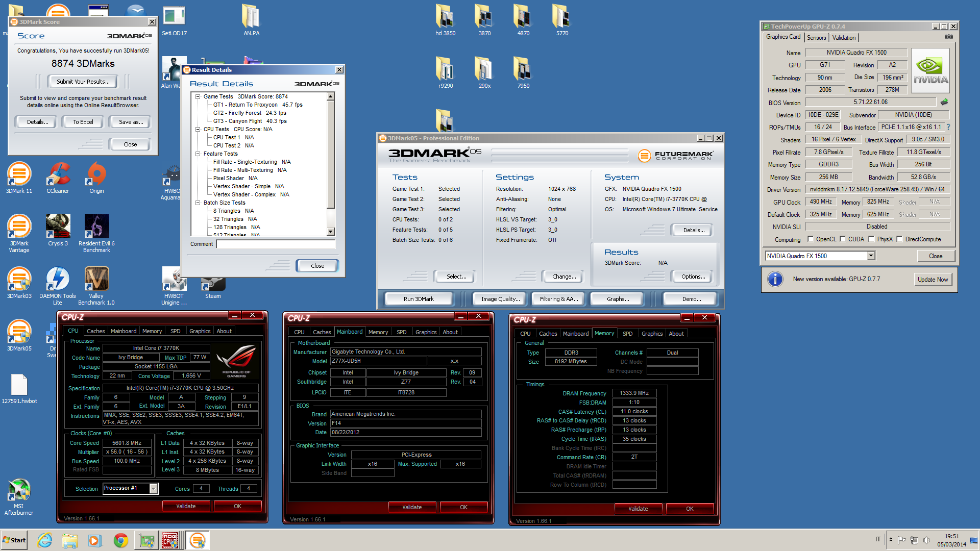This screenshot has width=980, height=551.
Task: Click the Comment input field
Action: (276, 244)
